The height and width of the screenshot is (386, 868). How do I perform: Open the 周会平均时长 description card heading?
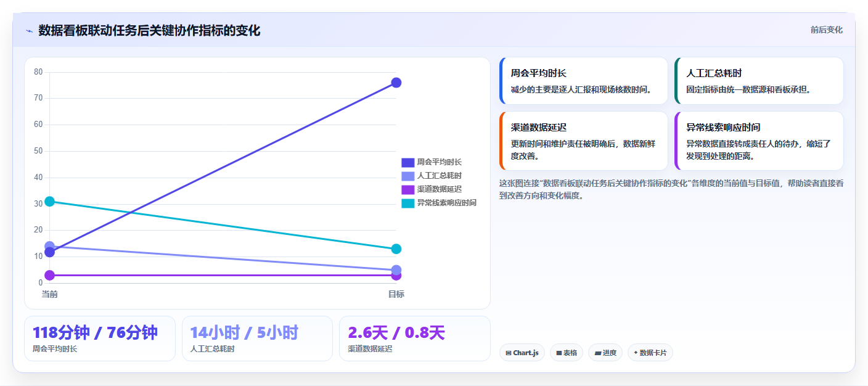tap(538, 73)
